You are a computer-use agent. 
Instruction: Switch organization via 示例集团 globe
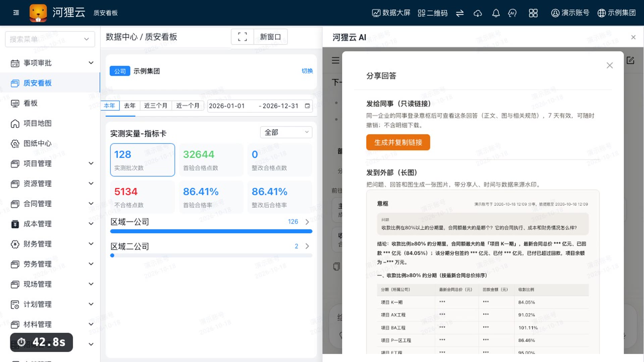(x=616, y=13)
